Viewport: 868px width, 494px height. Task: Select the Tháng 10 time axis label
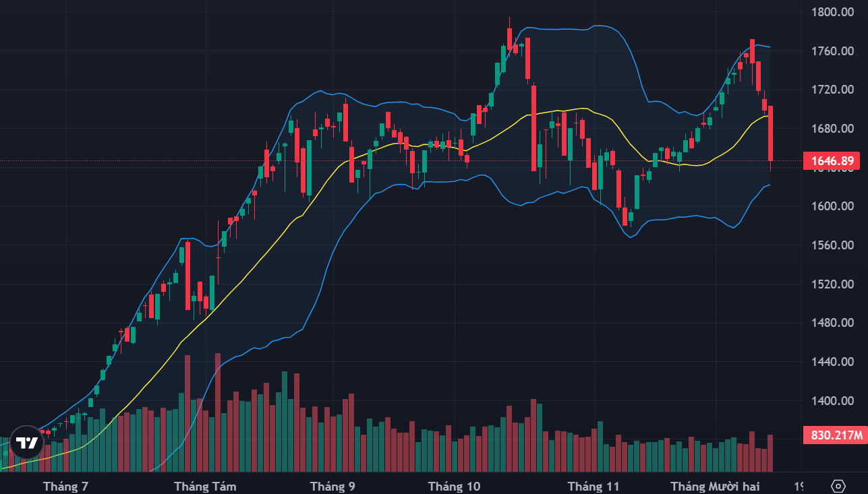pos(455,486)
